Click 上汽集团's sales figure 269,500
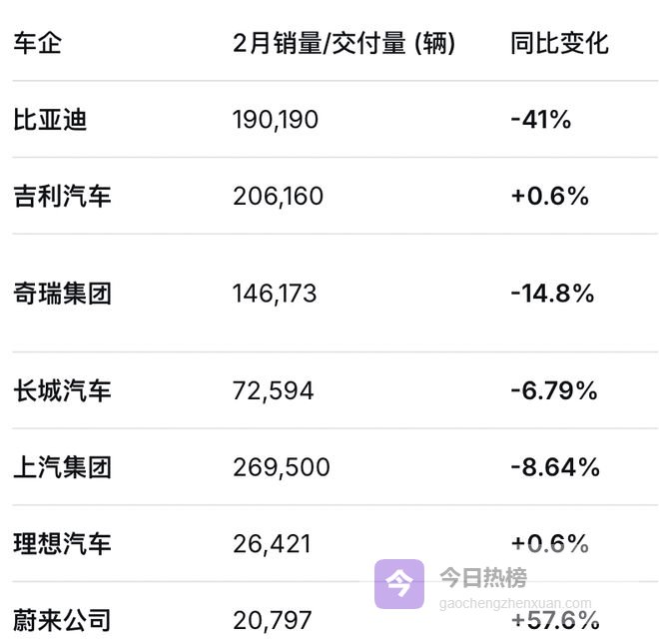The width and height of the screenshot is (659, 644). 282,467
